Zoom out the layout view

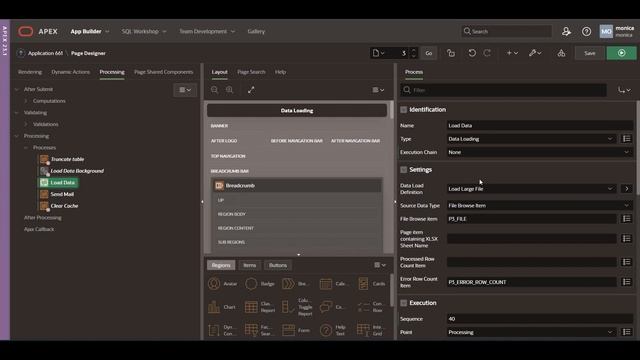coord(215,90)
